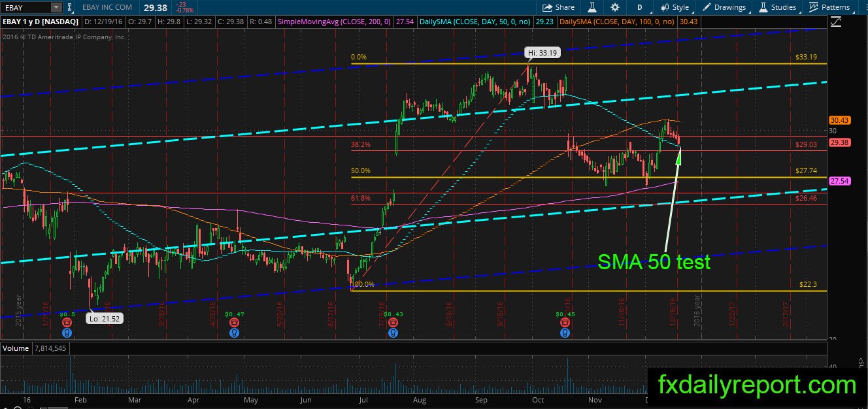Click the -0.78% change value
The image size is (868, 409).
184,10
